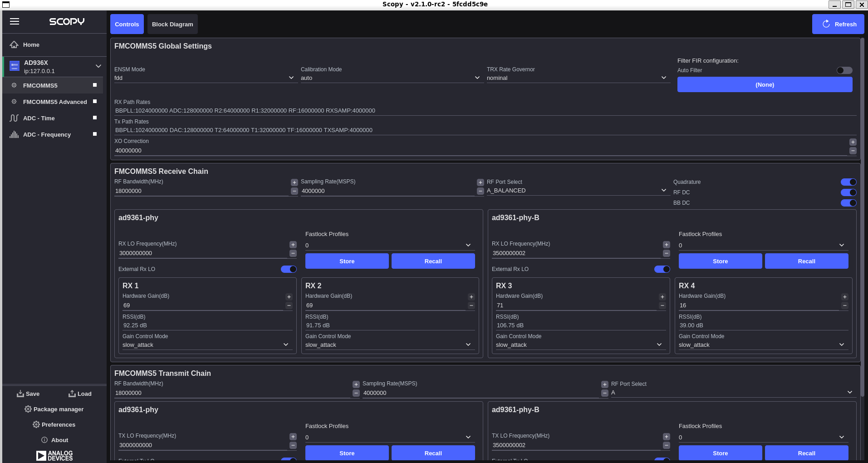
Task: Click the ADC - Frequency run square indicator
Action: click(x=95, y=134)
